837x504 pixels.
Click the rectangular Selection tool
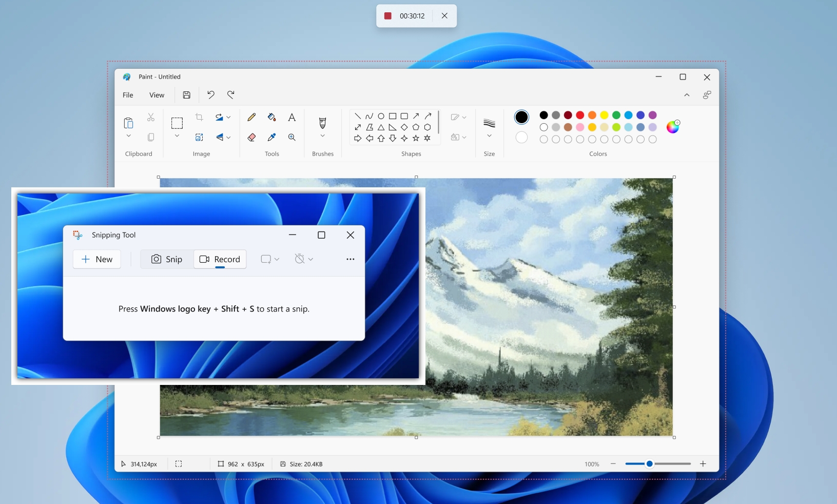point(177,123)
